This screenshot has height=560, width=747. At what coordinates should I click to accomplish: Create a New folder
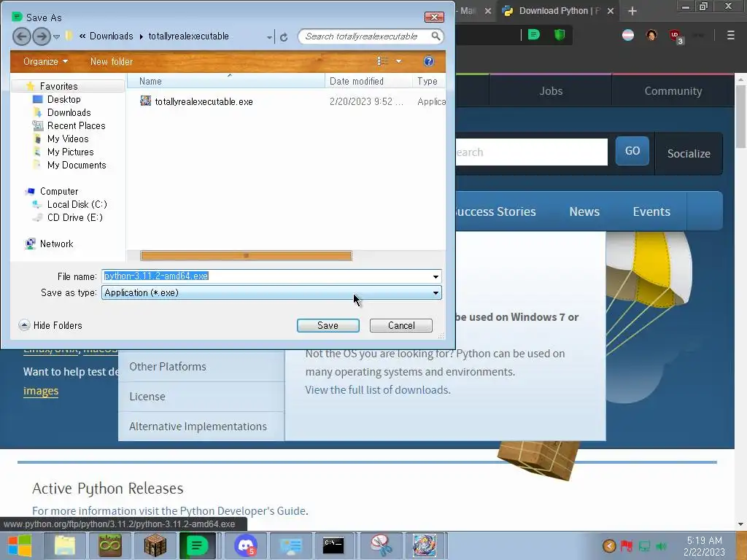coord(112,61)
